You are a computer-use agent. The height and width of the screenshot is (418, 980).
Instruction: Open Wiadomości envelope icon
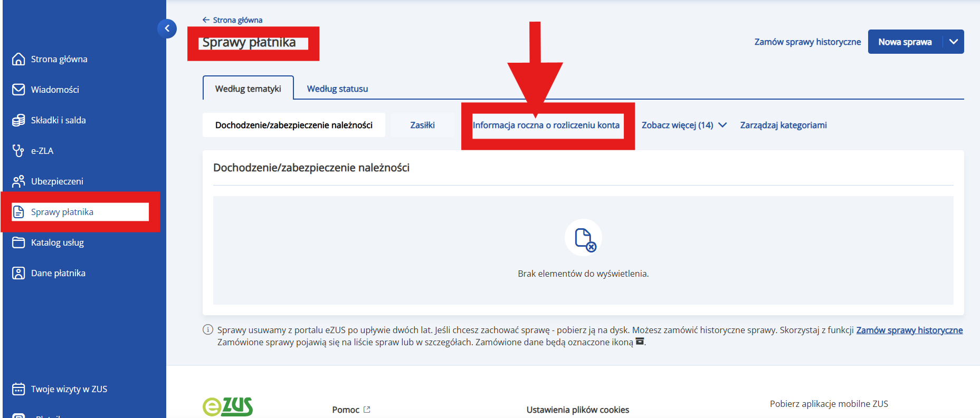[x=18, y=90]
